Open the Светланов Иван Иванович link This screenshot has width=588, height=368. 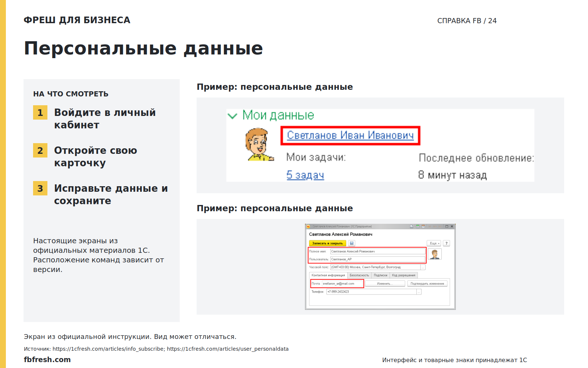(x=350, y=135)
